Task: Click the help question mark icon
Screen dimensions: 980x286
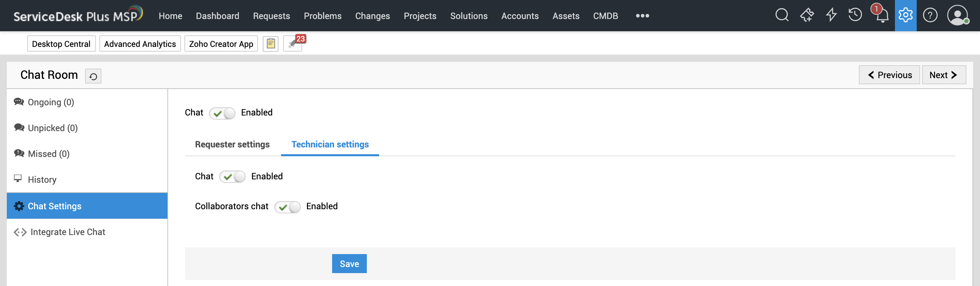Action: (x=930, y=16)
